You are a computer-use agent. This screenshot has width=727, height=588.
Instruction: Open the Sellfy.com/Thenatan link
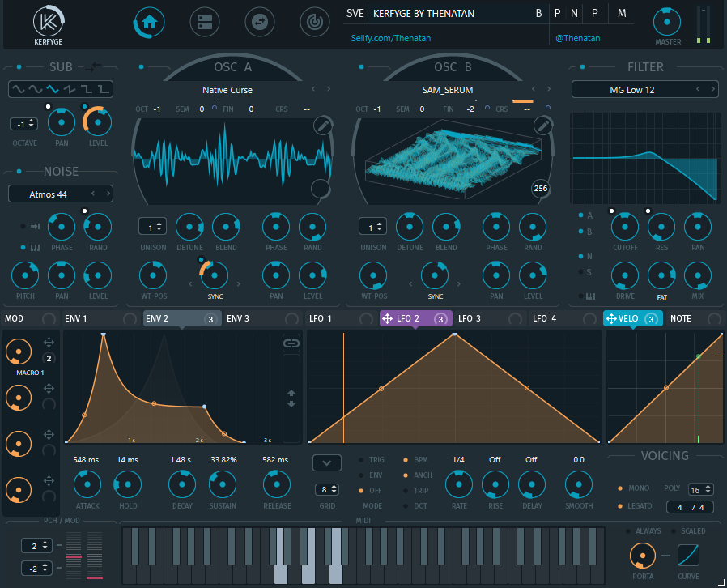tap(391, 38)
